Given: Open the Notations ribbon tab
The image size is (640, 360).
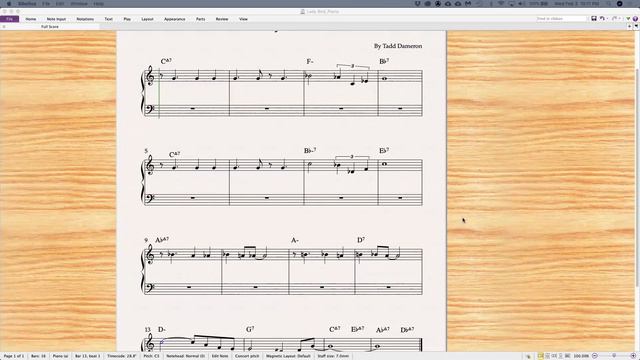Looking at the screenshot, I should [x=85, y=19].
